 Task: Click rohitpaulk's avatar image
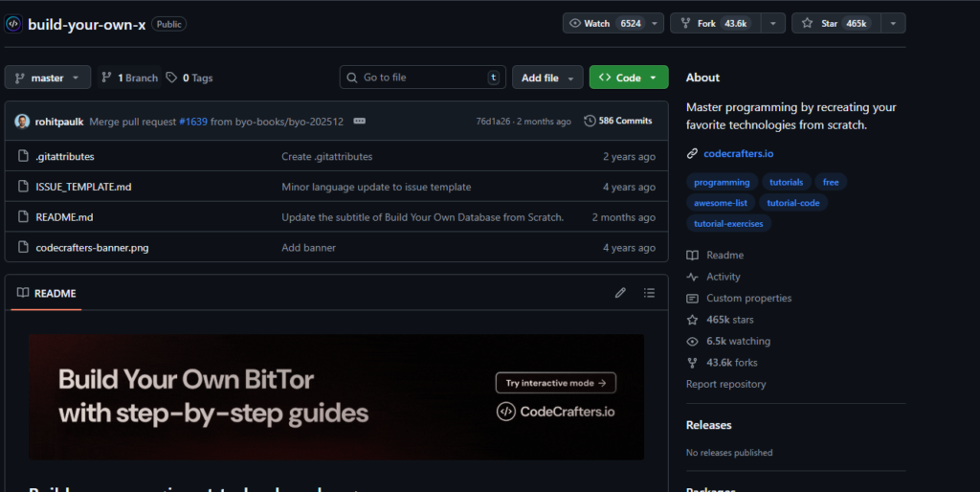coord(22,122)
